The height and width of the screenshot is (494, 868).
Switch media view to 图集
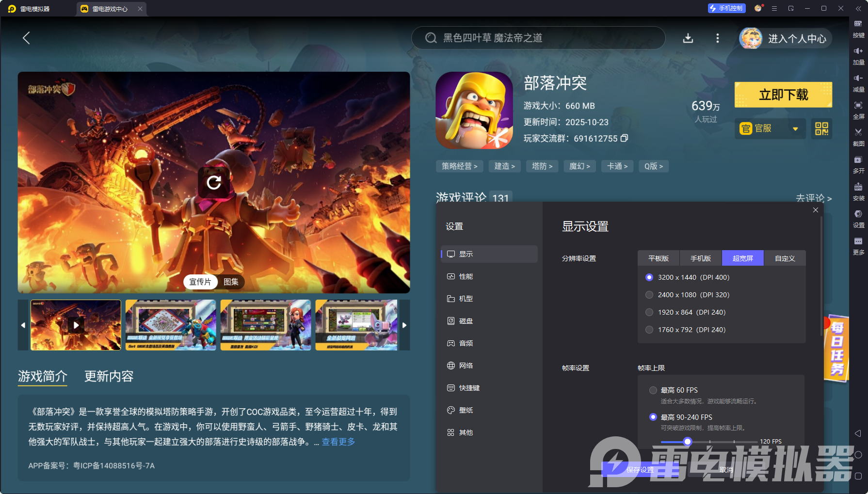point(231,282)
